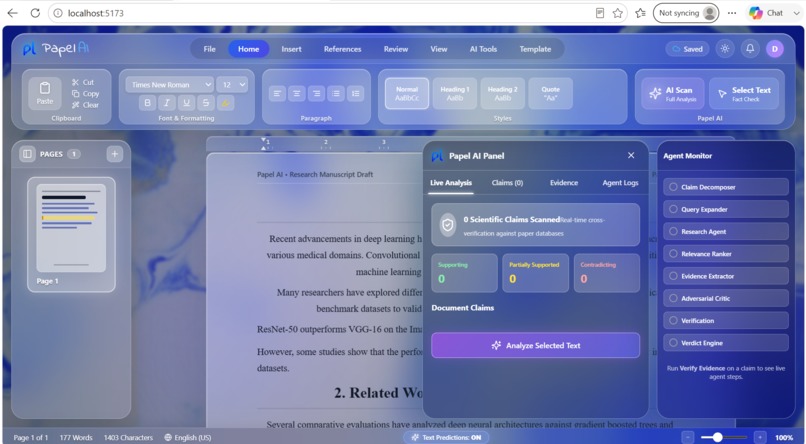Toggle bold formatting
Image resolution: width=806 pixels, height=444 pixels.
(148, 103)
